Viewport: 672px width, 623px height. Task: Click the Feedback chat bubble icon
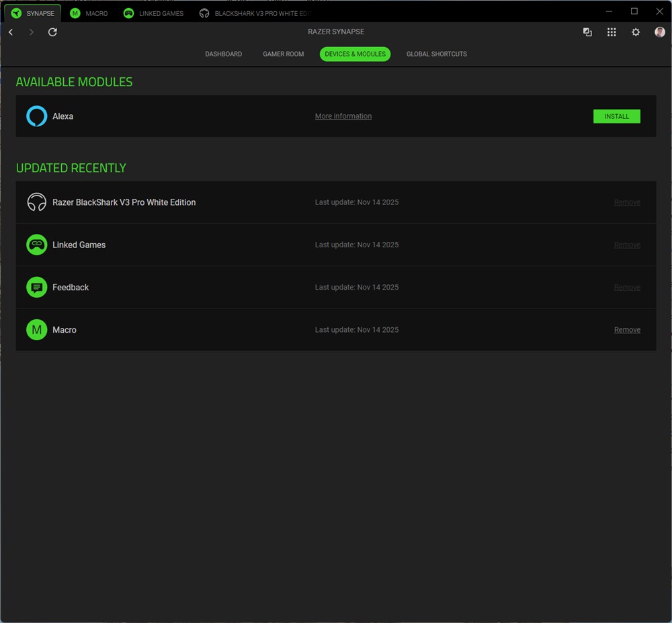[36, 288]
